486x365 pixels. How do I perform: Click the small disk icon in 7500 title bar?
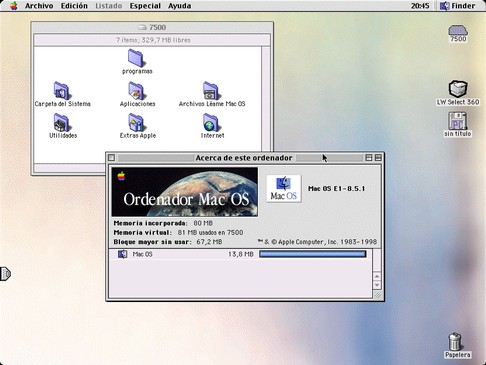click(142, 27)
